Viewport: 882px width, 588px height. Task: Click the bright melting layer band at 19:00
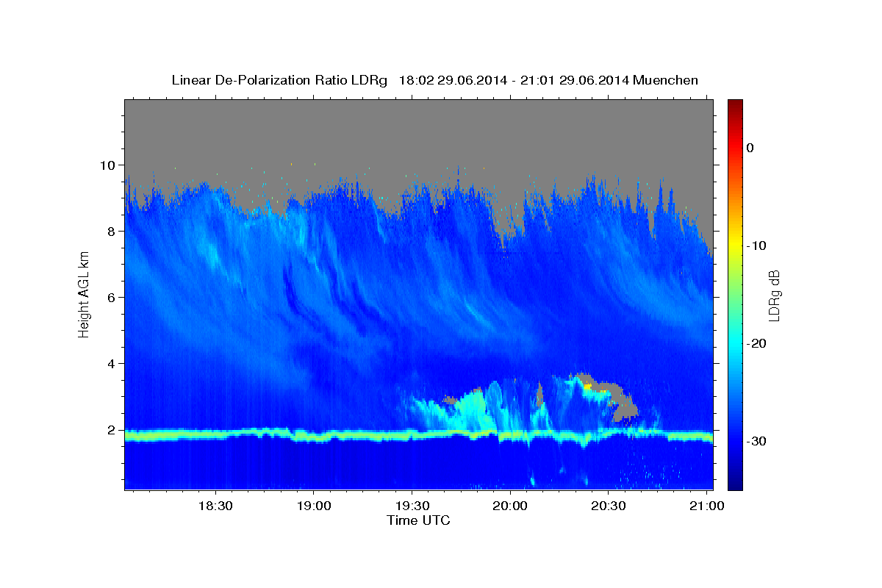tap(314, 437)
